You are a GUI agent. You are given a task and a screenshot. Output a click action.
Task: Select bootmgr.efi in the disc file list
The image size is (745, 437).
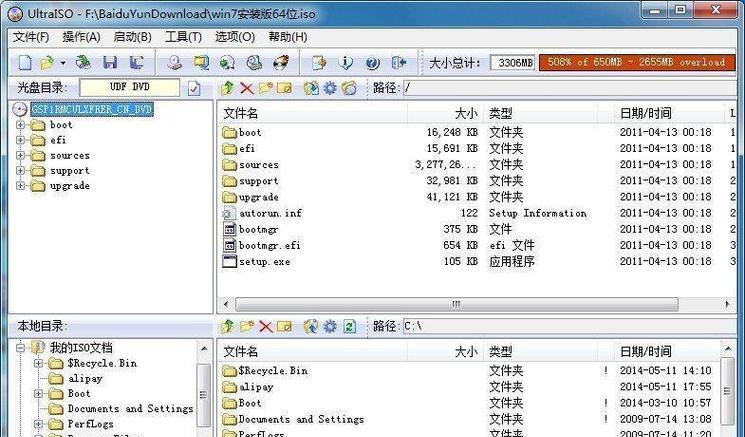269,246
